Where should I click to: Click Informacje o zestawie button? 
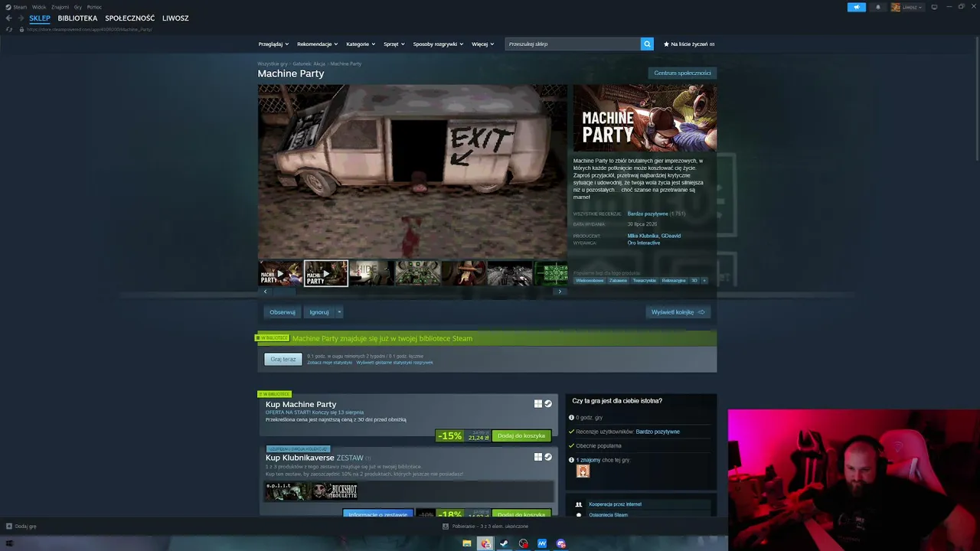click(x=377, y=514)
